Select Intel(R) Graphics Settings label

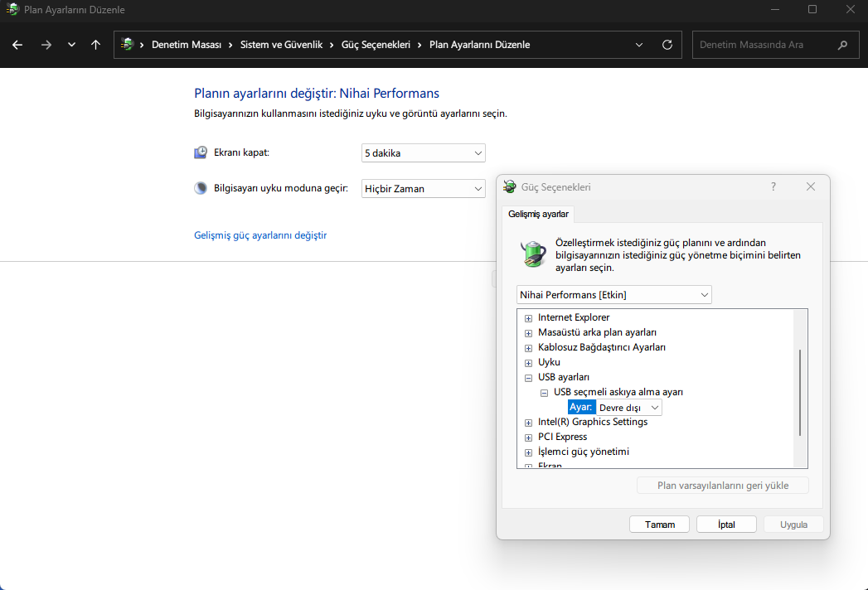click(593, 423)
